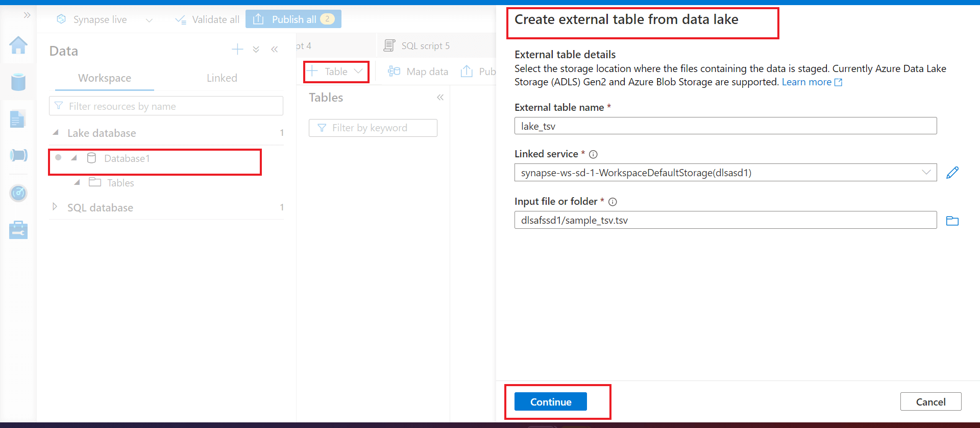The width and height of the screenshot is (980, 428).
Task: Click the add new resource plus icon
Action: click(x=237, y=50)
